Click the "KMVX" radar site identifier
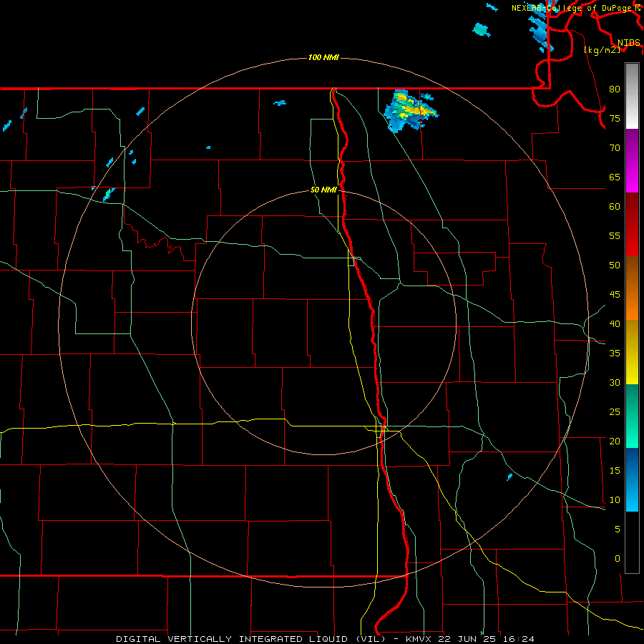The width and height of the screenshot is (644, 644). click(419, 639)
